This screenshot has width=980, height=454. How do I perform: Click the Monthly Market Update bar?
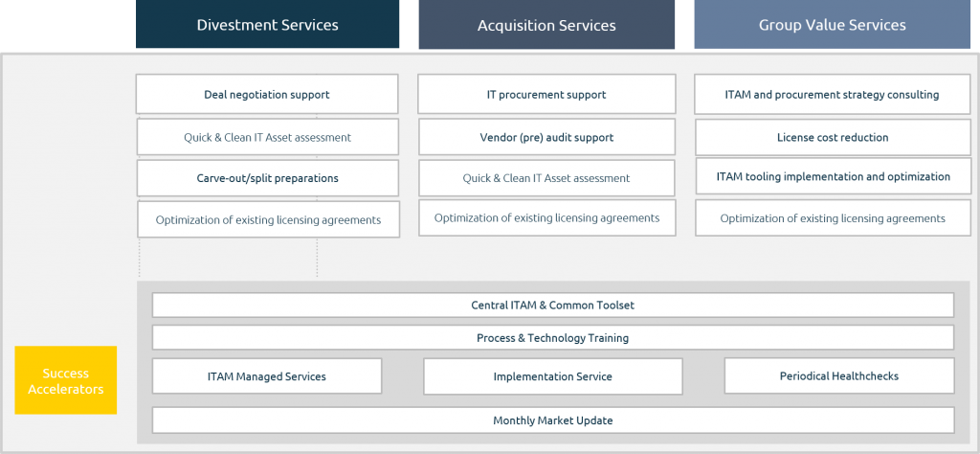(x=553, y=420)
